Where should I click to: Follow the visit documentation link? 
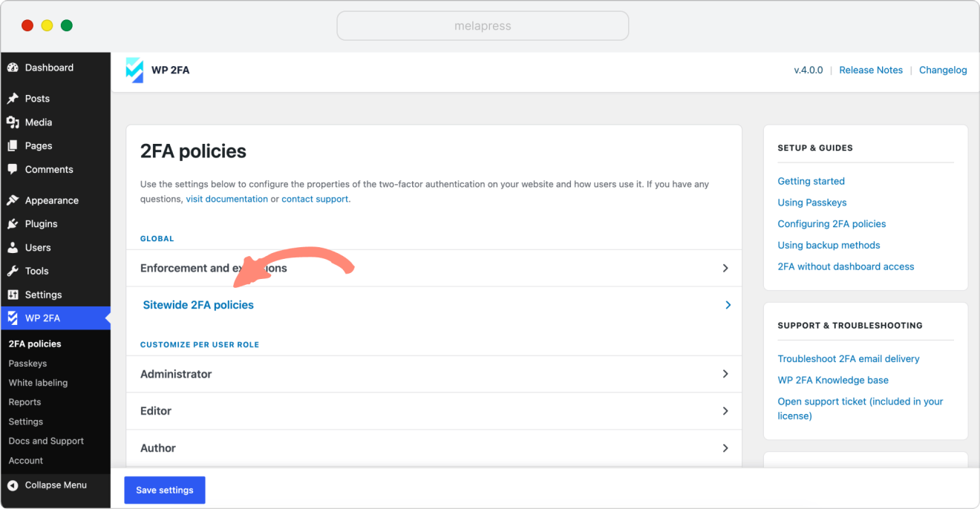(x=227, y=199)
